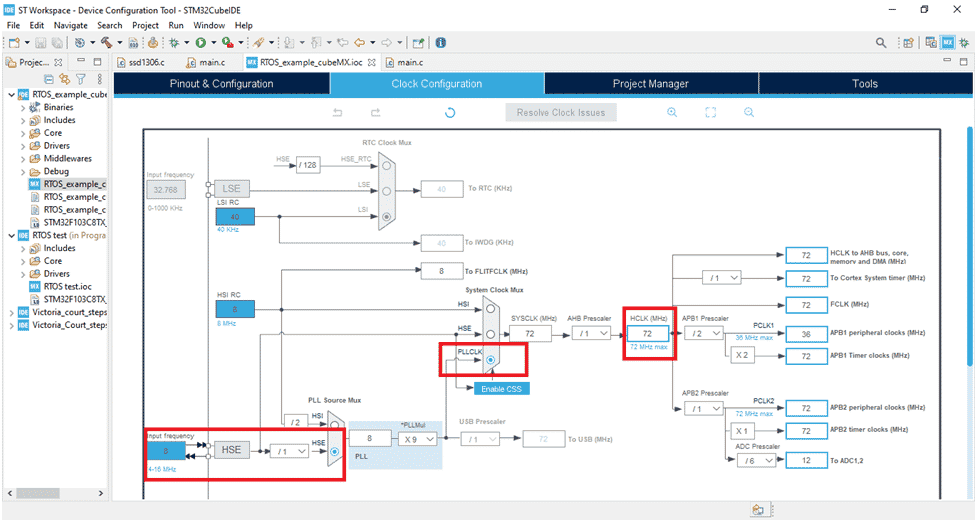Click the Information center icon
The height and width of the screenshot is (522, 977).
pos(441,43)
